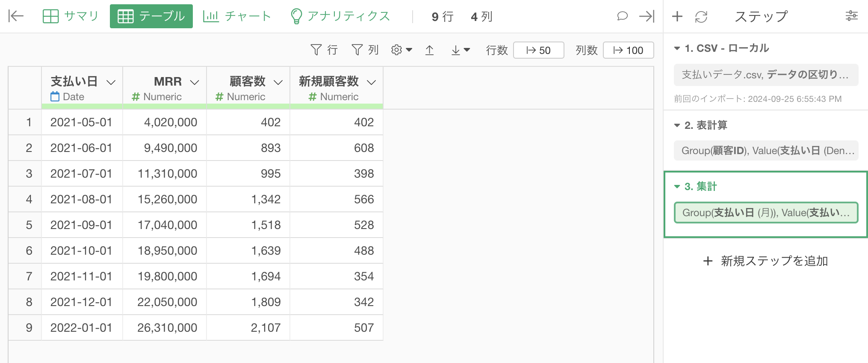Image resolution: width=868 pixels, height=363 pixels.
Task: Open the comment speech bubble icon
Action: click(x=622, y=16)
